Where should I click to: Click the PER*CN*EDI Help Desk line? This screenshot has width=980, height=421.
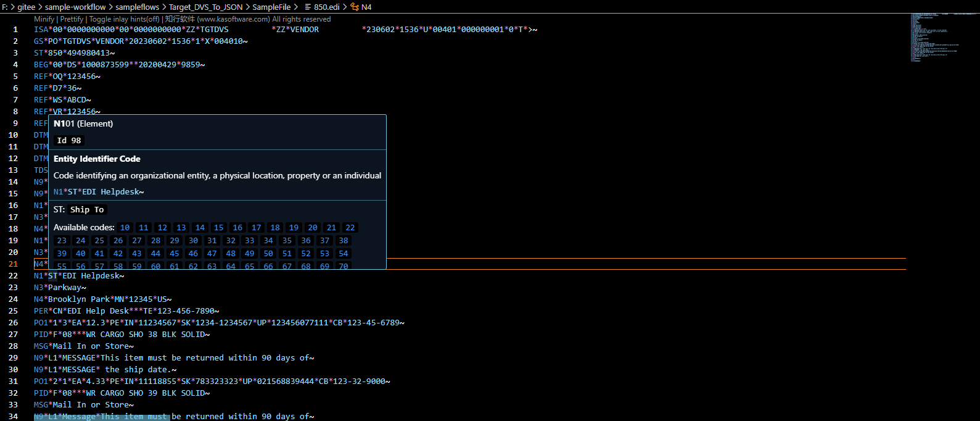click(126, 311)
